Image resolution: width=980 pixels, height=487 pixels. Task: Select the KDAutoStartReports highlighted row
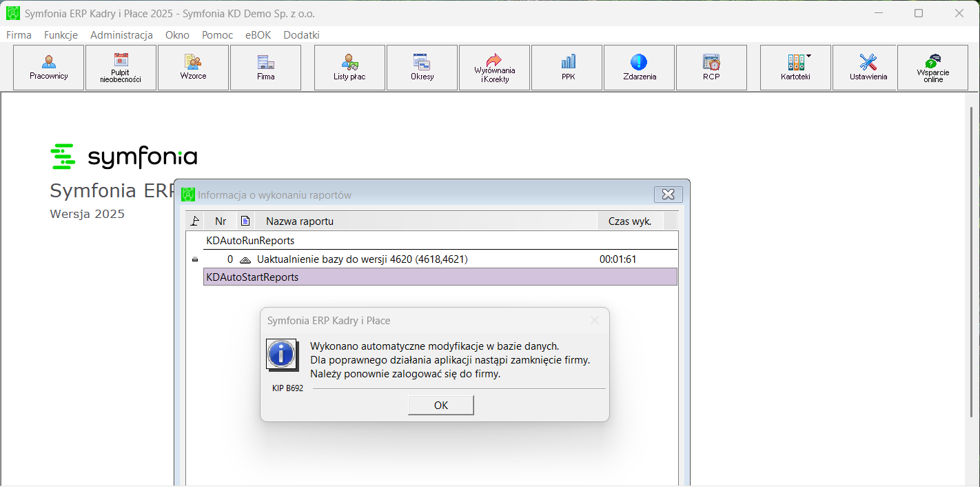pyautogui.click(x=440, y=277)
